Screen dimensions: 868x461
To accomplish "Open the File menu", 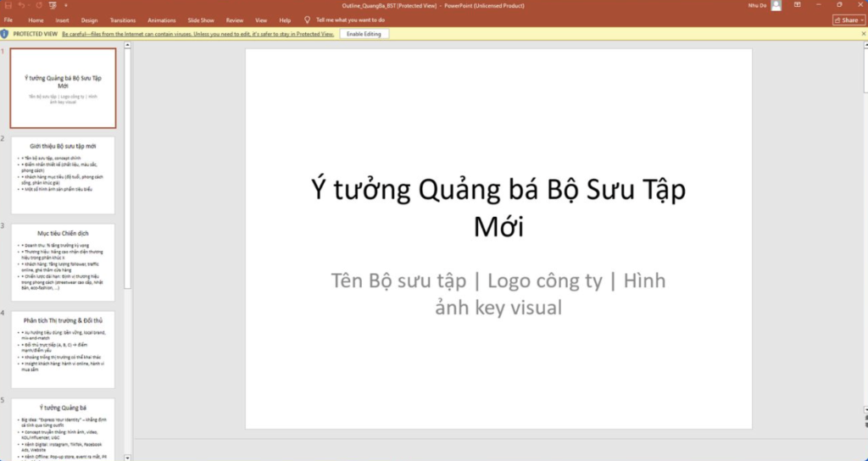I will 8,19.
